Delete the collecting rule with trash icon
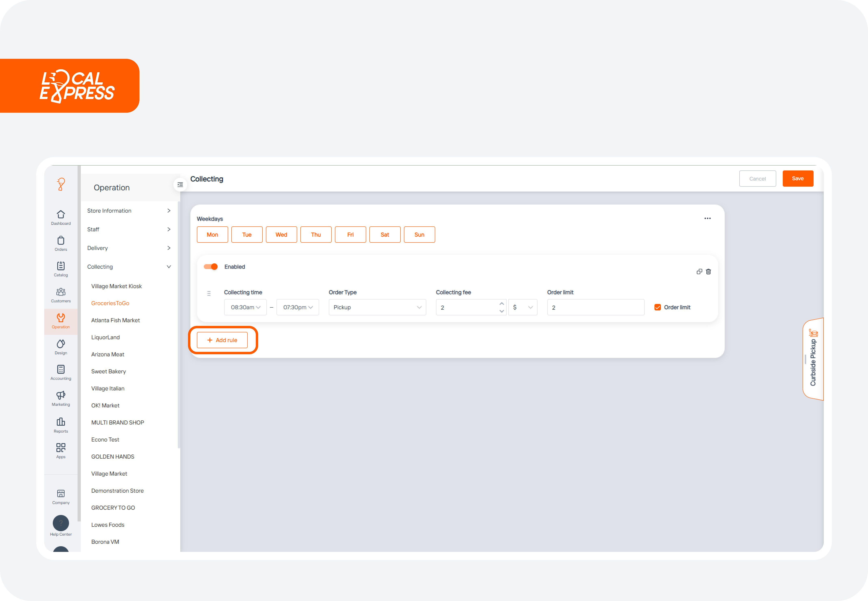 tap(708, 271)
